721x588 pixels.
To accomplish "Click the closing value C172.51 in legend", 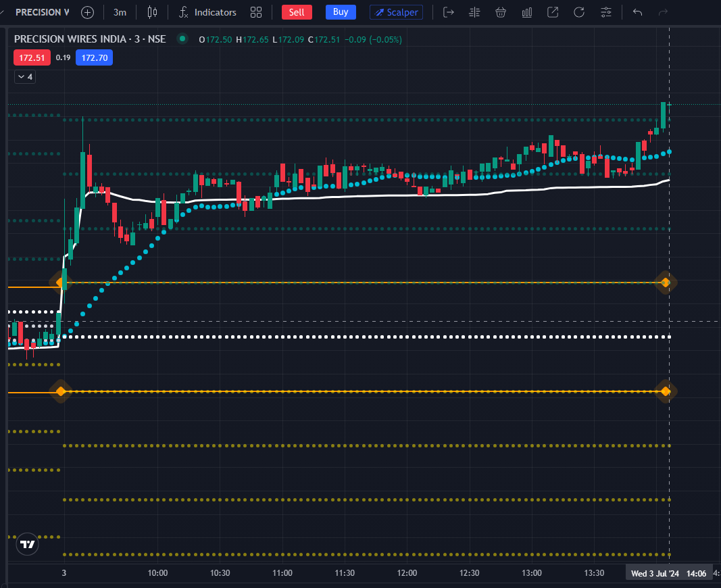I will click(x=324, y=39).
